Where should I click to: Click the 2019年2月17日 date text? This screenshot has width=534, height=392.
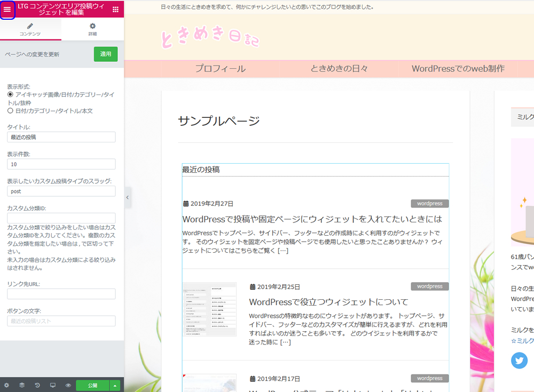pyautogui.click(x=279, y=379)
